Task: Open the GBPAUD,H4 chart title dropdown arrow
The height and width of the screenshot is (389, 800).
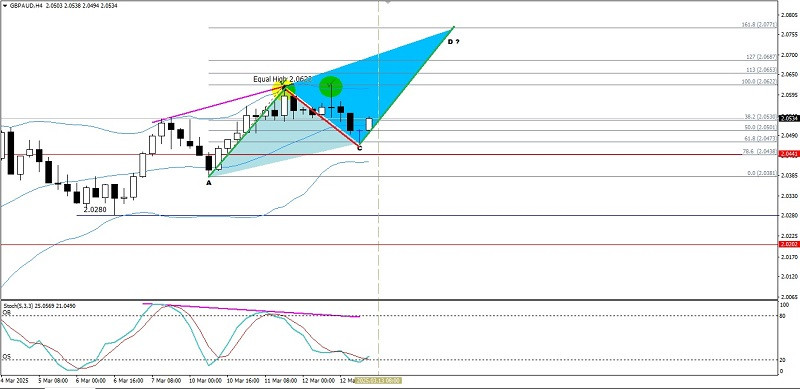Action: click(x=5, y=6)
